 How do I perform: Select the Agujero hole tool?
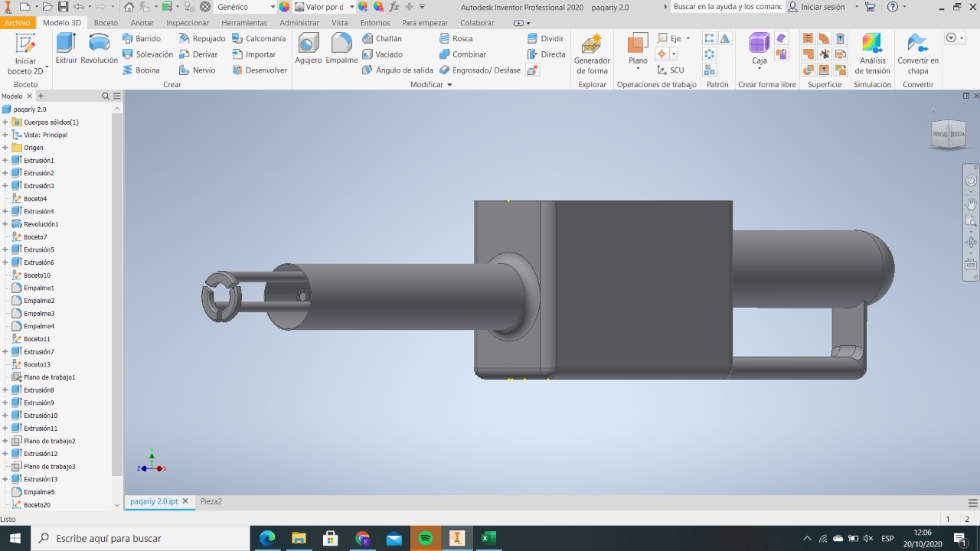(x=309, y=50)
